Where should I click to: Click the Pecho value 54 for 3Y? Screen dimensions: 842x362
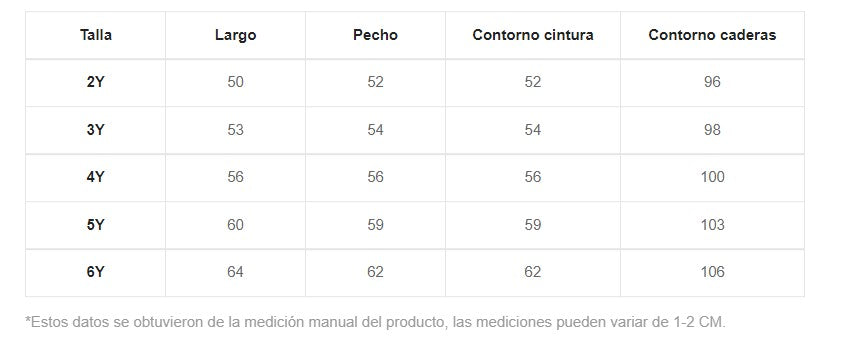click(x=375, y=130)
